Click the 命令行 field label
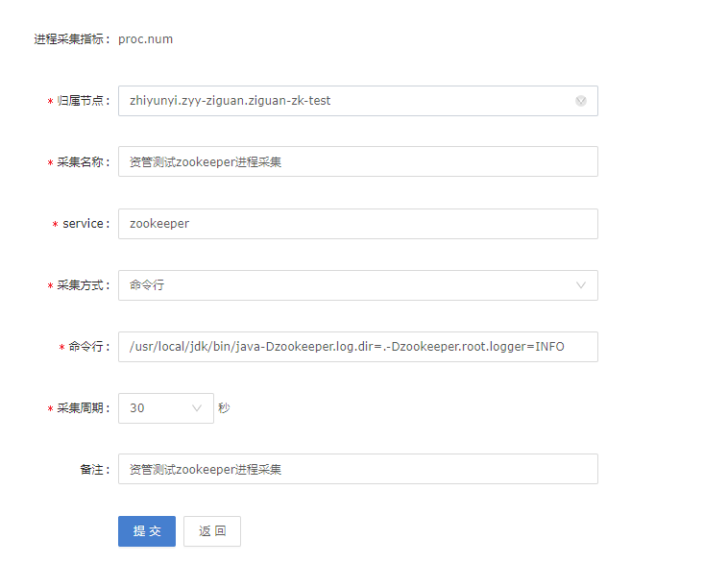Image resolution: width=728 pixels, height=564 pixels. pyautogui.click(x=89, y=347)
